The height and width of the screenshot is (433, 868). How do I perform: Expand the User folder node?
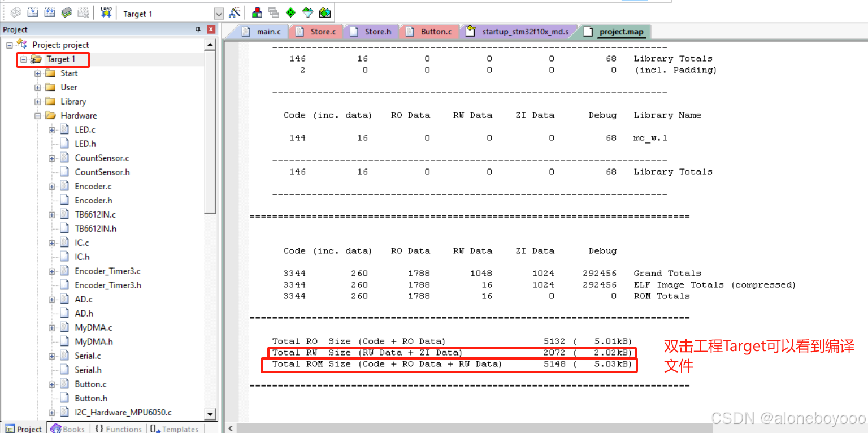37,87
